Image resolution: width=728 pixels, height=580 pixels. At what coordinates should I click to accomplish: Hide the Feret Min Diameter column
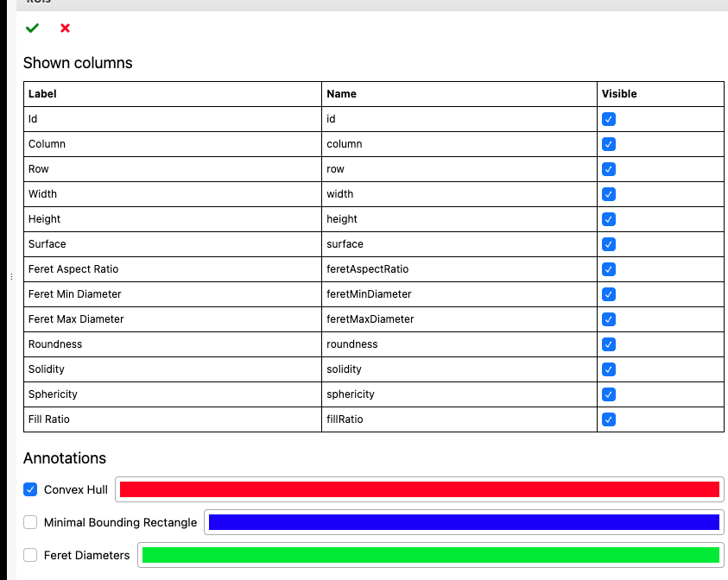(x=609, y=294)
